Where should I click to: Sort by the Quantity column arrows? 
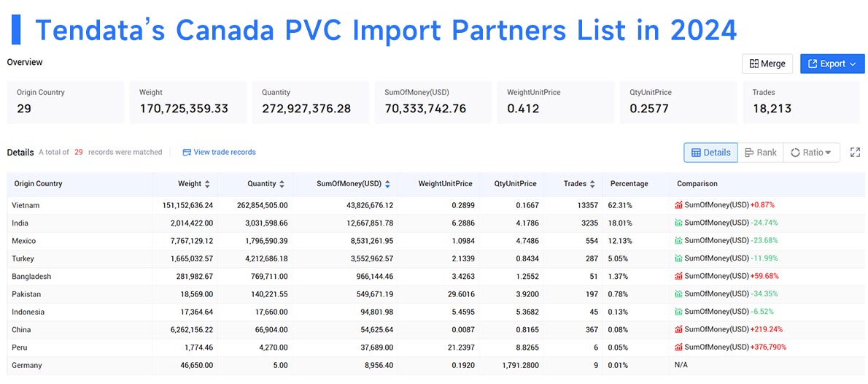click(282, 184)
